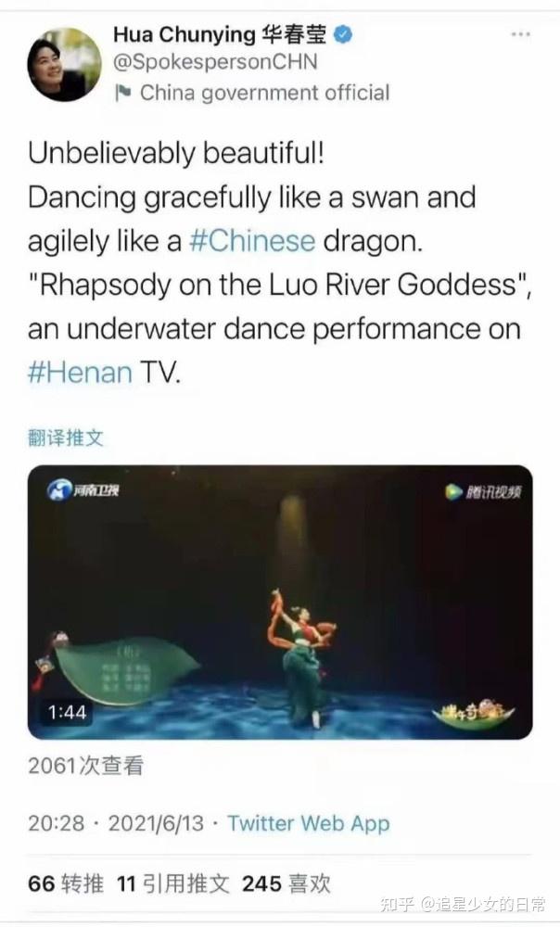Viewport: 560px width, 927px height.
Task: Click the Henan TV logo in video
Action: pos(83,489)
